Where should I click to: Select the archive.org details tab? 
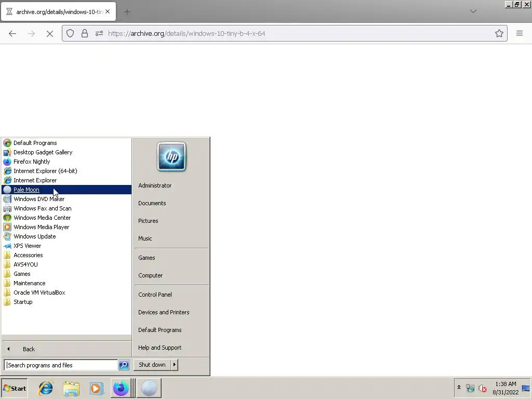tap(58, 11)
